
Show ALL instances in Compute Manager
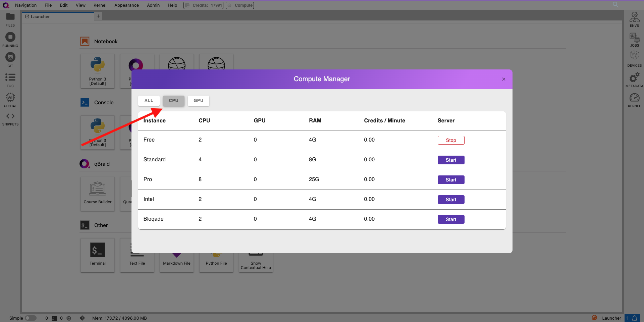tap(149, 101)
